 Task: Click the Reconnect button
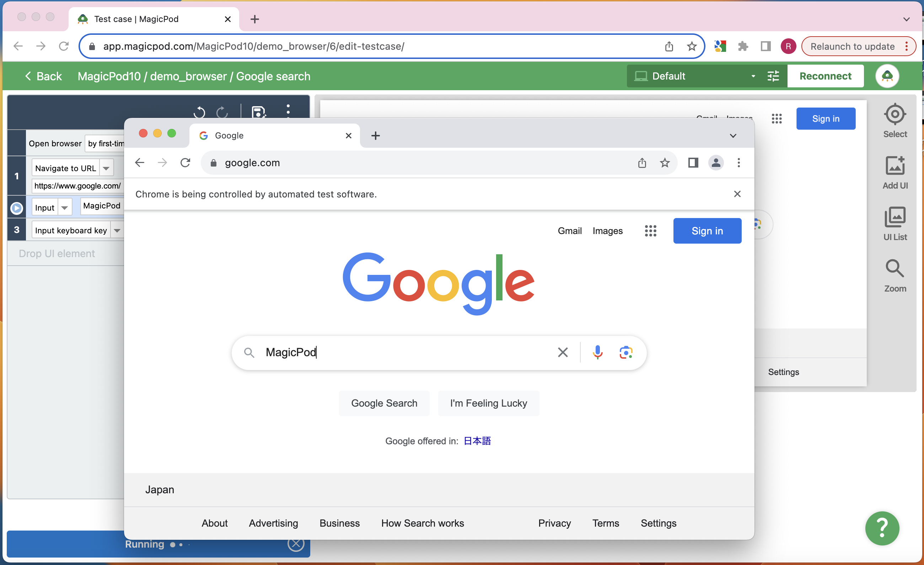click(x=825, y=76)
